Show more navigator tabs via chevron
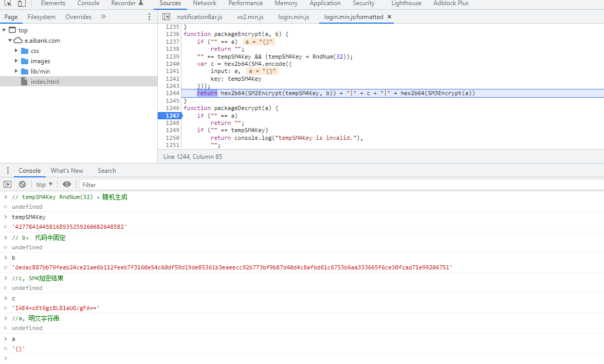 [103, 17]
